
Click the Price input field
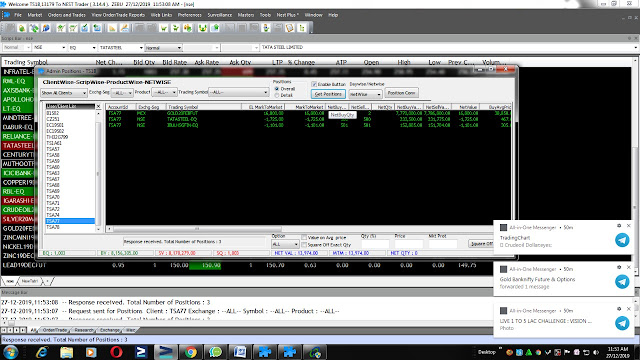click(409, 244)
